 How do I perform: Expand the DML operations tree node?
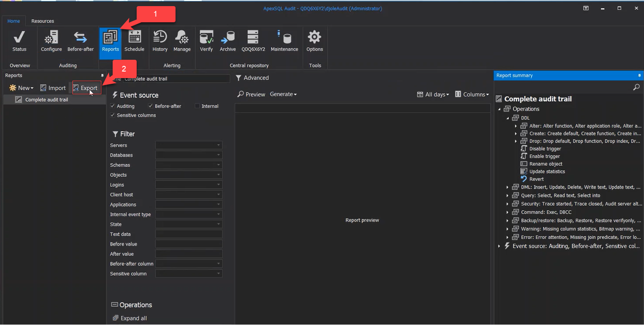point(507,187)
